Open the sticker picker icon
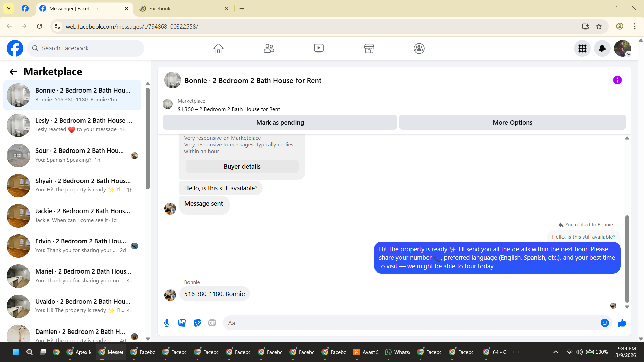 (197, 323)
